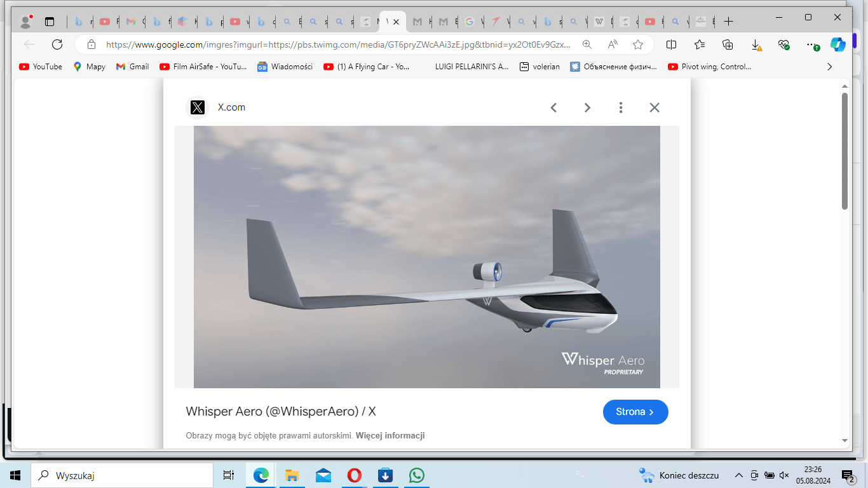Open the Downloads toolbar icon
The height and width of the screenshot is (488, 868).
[x=756, y=44]
